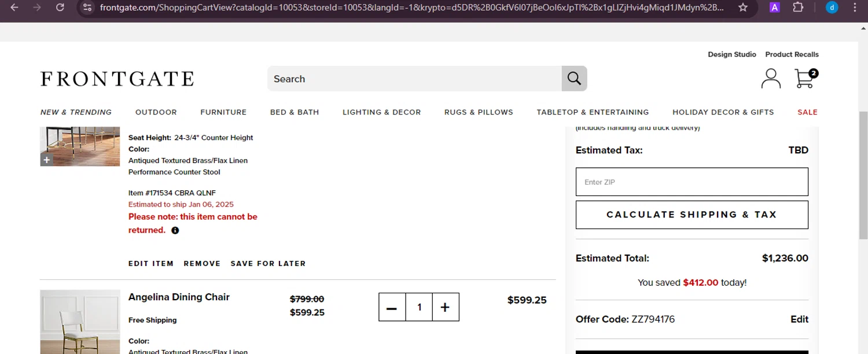Click Save for Later on counter stool

point(268,264)
